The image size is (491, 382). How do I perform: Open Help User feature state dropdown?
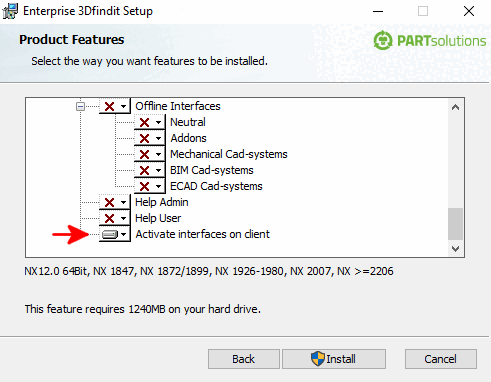[x=115, y=218]
